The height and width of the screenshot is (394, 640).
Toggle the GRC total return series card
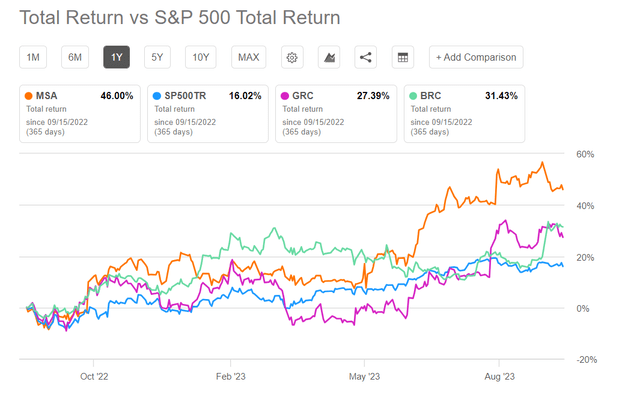(336, 114)
